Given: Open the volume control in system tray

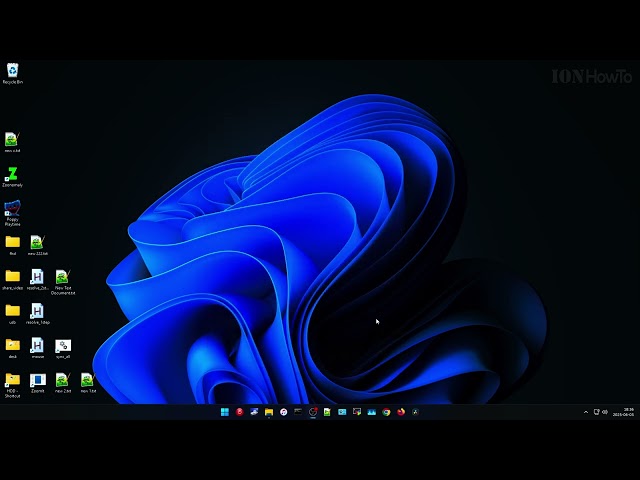Looking at the screenshot, I should [605, 412].
